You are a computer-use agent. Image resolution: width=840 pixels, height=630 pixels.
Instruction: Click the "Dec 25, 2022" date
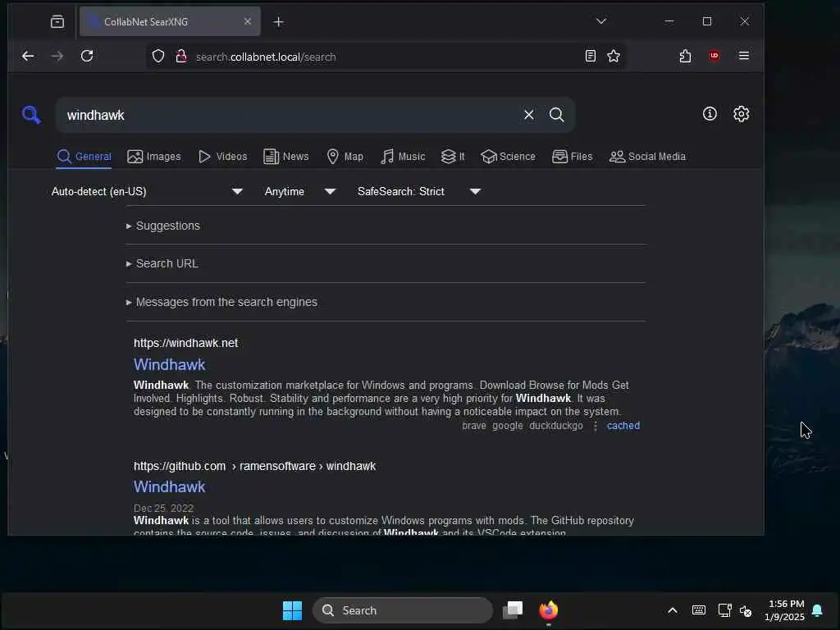pyautogui.click(x=163, y=508)
